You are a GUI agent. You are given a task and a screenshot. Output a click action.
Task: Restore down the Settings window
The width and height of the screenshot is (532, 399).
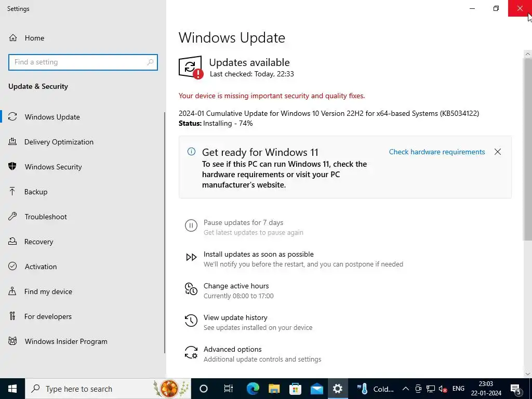pyautogui.click(x=496, y=8)
